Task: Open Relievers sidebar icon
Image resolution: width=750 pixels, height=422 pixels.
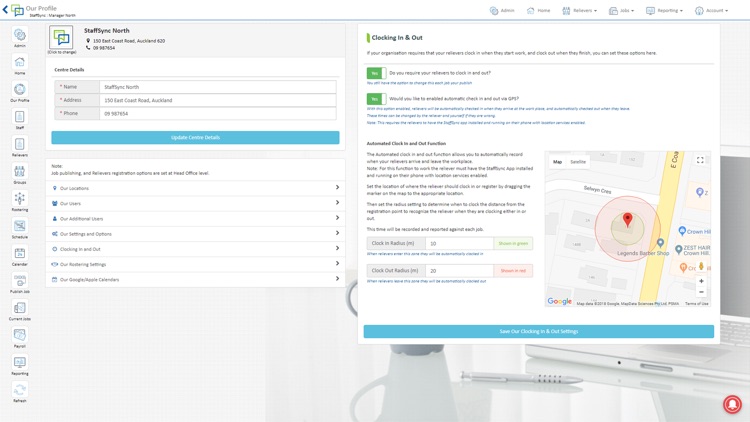Action: point(20,144)
